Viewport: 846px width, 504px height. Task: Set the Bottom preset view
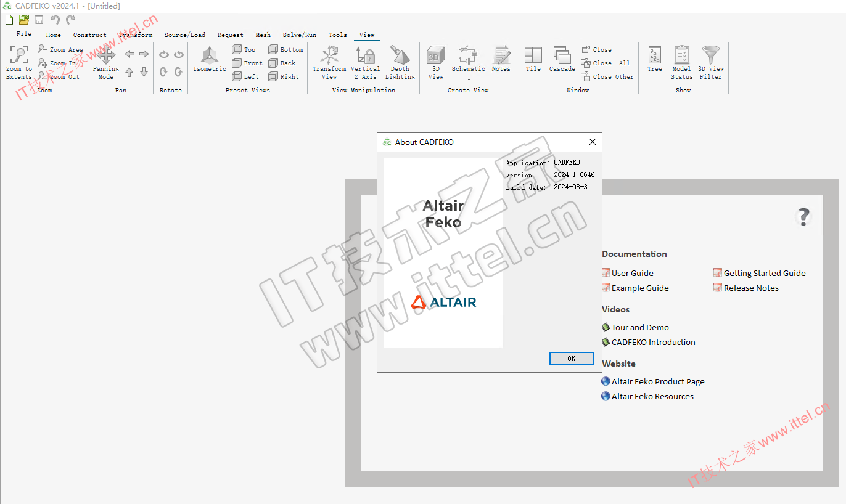(x=285, y=49)
